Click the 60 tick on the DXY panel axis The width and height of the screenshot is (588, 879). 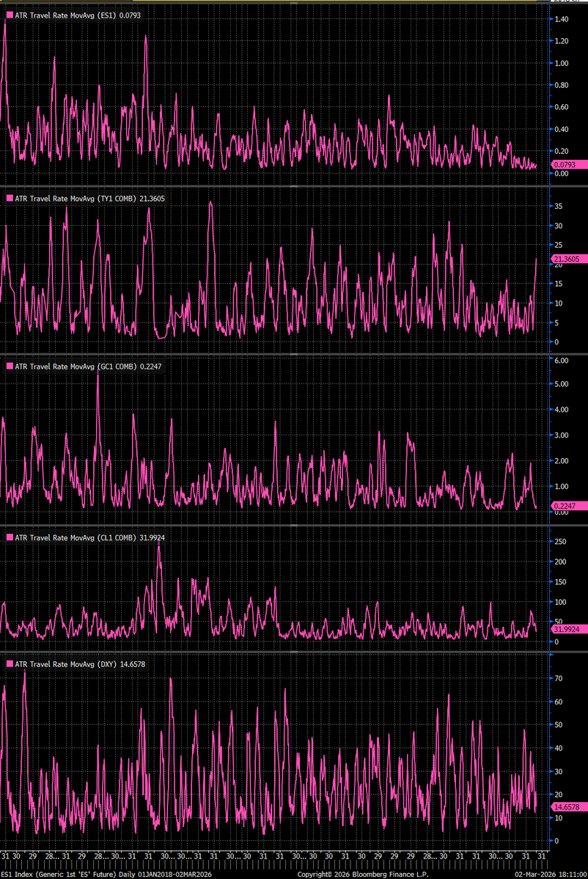pyautogui.click(x=558, y=702)
